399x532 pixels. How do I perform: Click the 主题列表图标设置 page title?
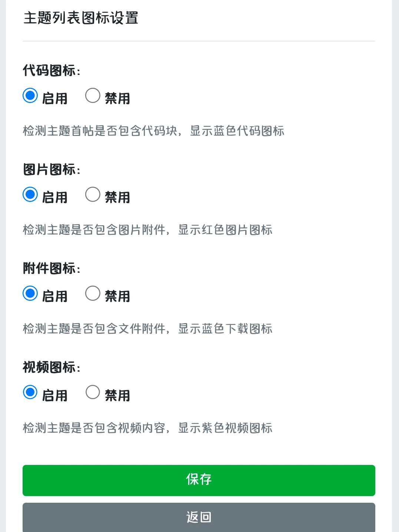(81, 18)
